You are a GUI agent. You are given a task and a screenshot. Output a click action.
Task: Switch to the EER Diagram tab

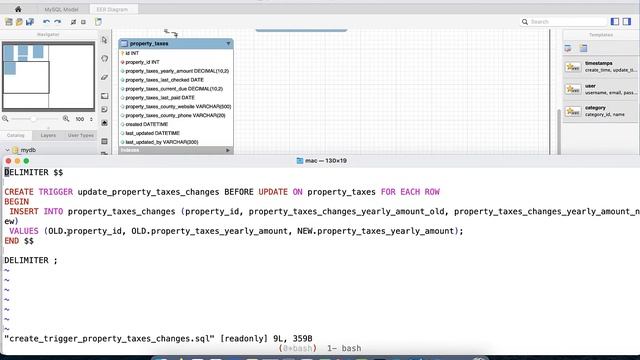coord(112,9)
